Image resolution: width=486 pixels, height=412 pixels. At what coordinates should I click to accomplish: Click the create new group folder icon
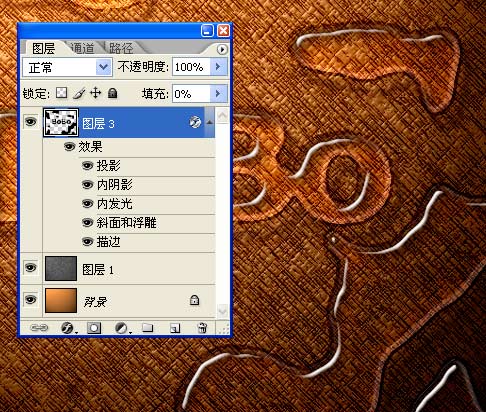(147, 328)
